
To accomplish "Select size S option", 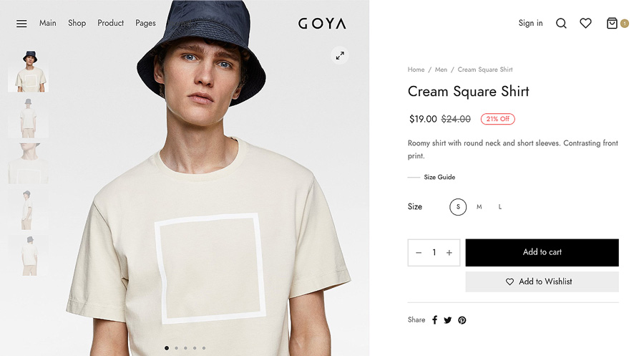I will click(x=458, y=207).
